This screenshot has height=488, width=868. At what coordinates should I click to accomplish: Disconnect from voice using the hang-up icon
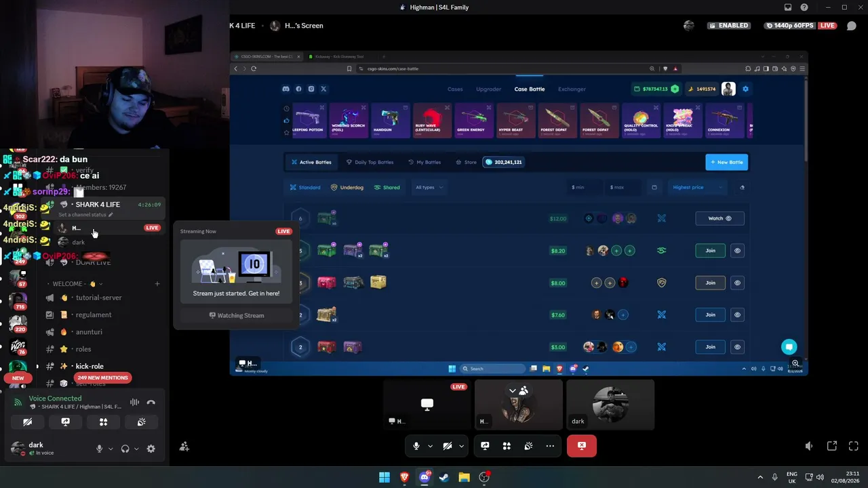[151, 403]
